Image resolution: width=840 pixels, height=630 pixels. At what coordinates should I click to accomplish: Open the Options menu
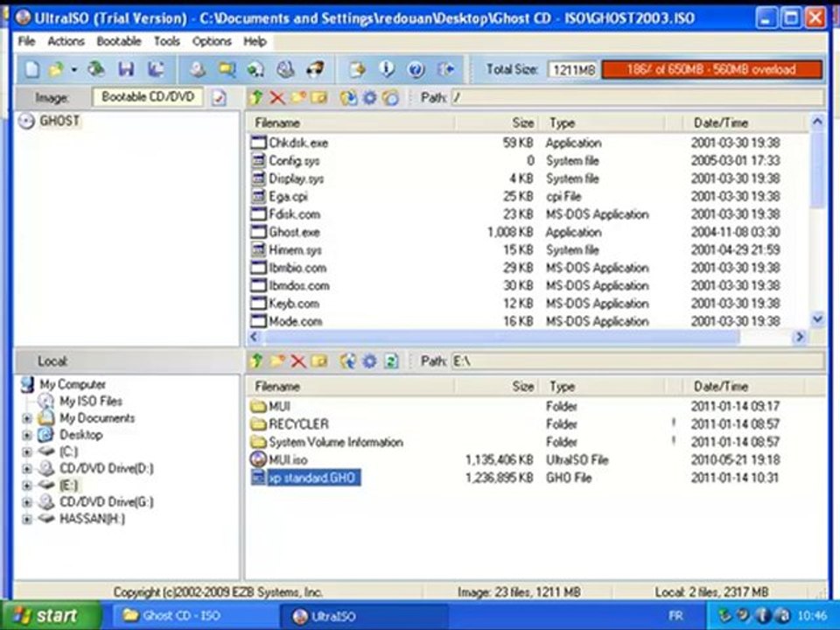212,41
